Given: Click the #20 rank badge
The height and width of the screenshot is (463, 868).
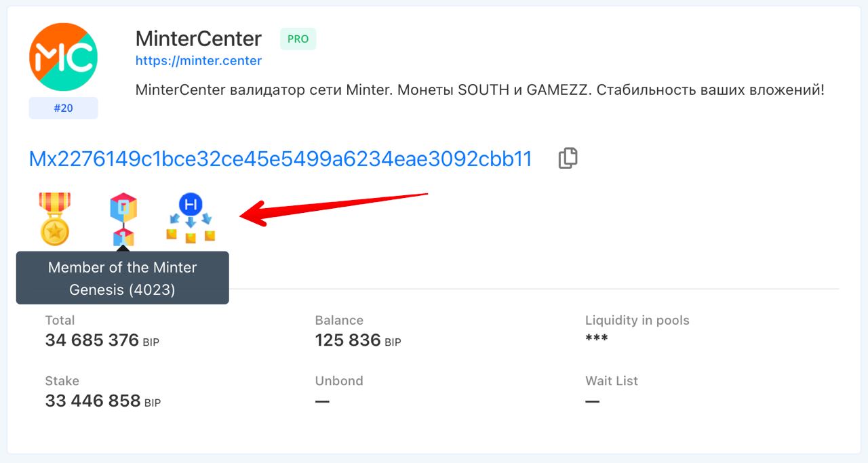Looking at the screenshot, I should [x=63, y=108].
